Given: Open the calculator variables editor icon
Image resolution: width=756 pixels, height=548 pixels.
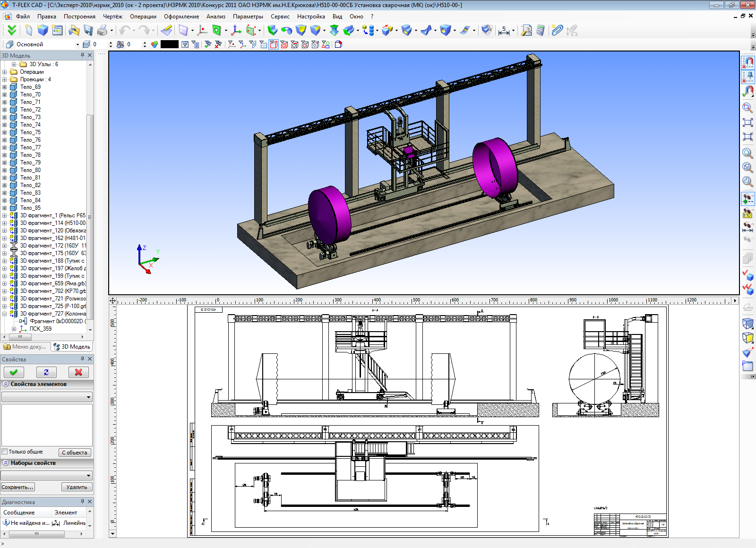Looking at the screenshot, I should pos(540,31).
